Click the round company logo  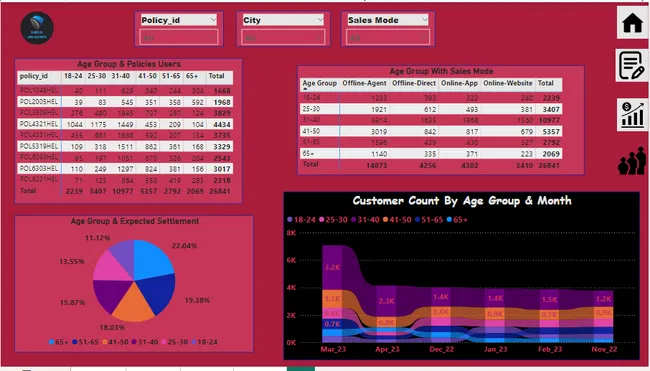37,28
